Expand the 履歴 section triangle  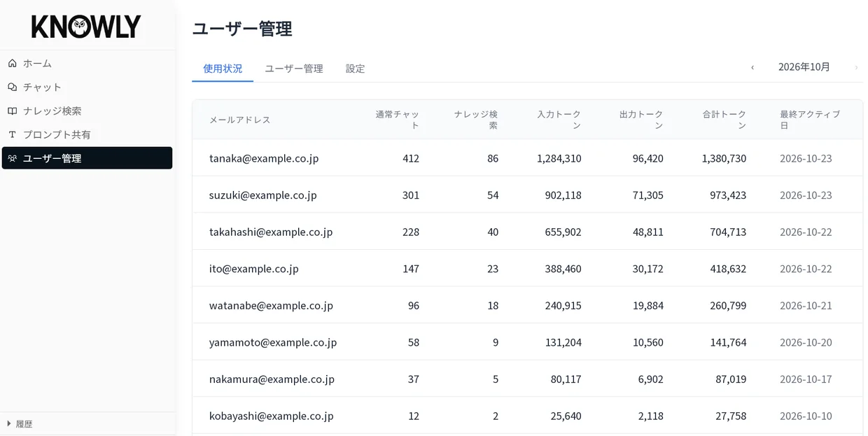[x=9, y=423]
